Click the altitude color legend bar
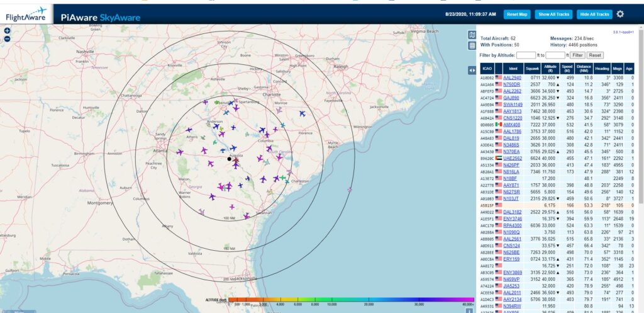This screenshot has height=313, width=644. coord(351,300)
